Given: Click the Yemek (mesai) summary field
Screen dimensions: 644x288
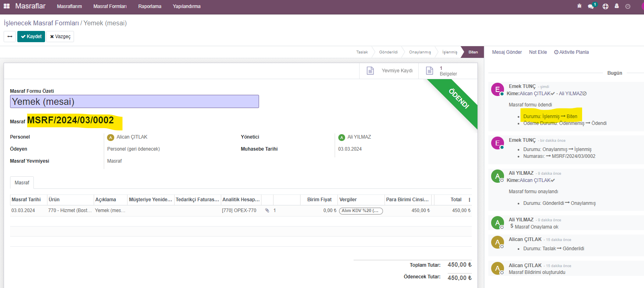Looking at the screenshot, I should click(x=134, y=102).
